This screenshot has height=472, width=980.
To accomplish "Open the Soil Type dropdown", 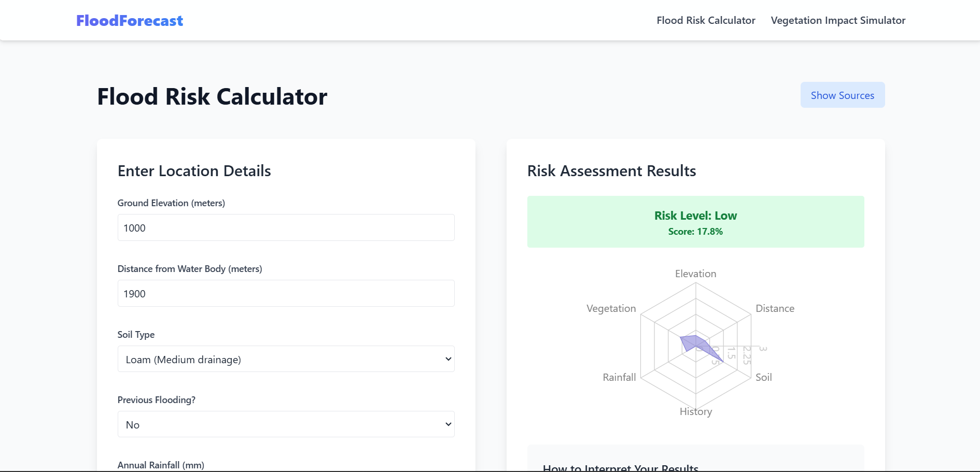I will pyautogui.click(x=286, y=359).
